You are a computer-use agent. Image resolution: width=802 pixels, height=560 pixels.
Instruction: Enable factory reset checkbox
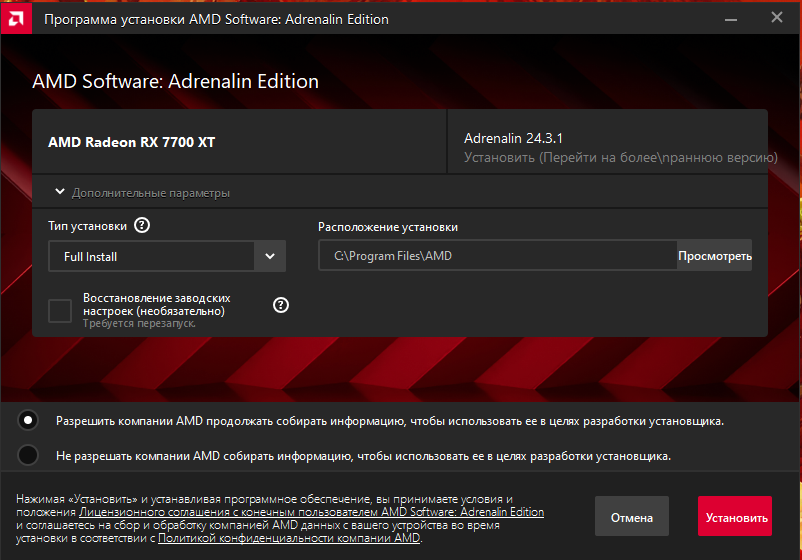(60, 310)
